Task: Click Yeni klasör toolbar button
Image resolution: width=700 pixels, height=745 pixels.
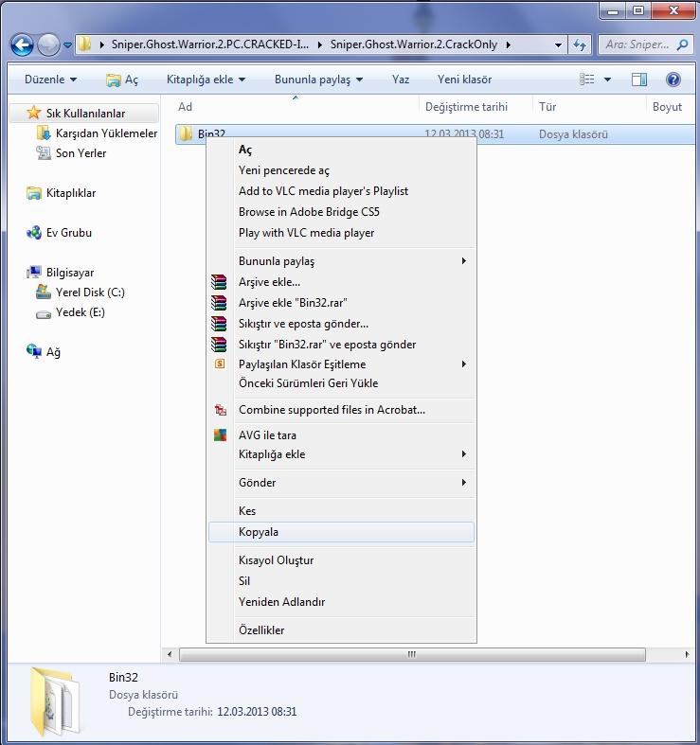Action: (x=464, y=80)
